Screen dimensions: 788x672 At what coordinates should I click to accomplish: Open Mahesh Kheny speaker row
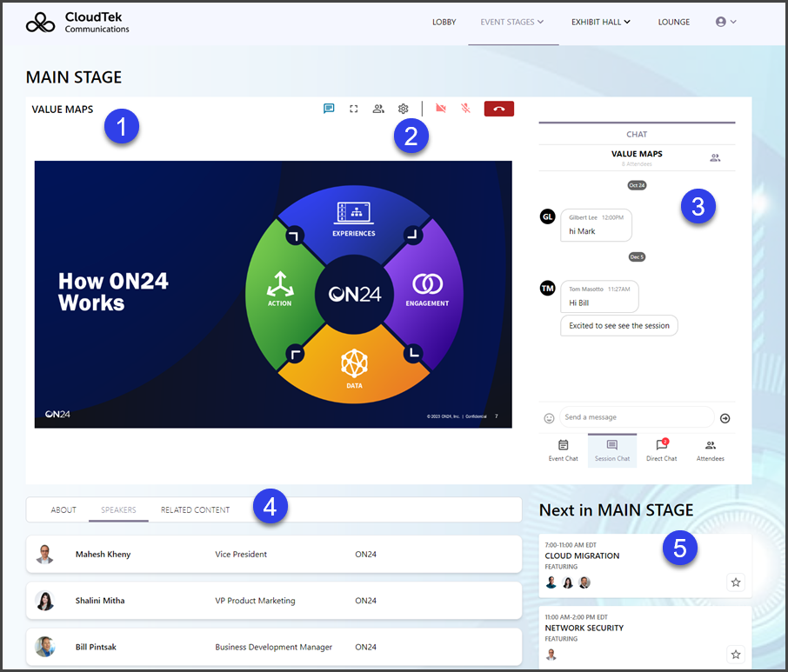[x=274, y=554]
